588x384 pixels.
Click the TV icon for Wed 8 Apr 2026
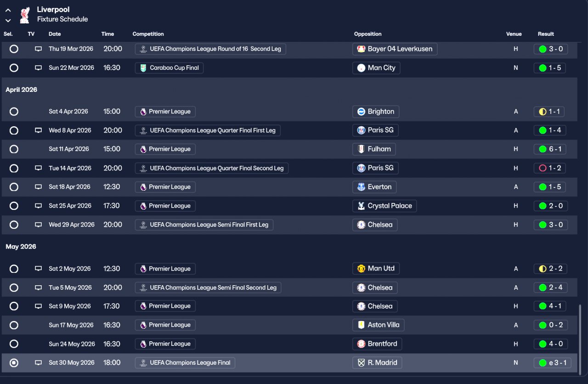(39, 130)
